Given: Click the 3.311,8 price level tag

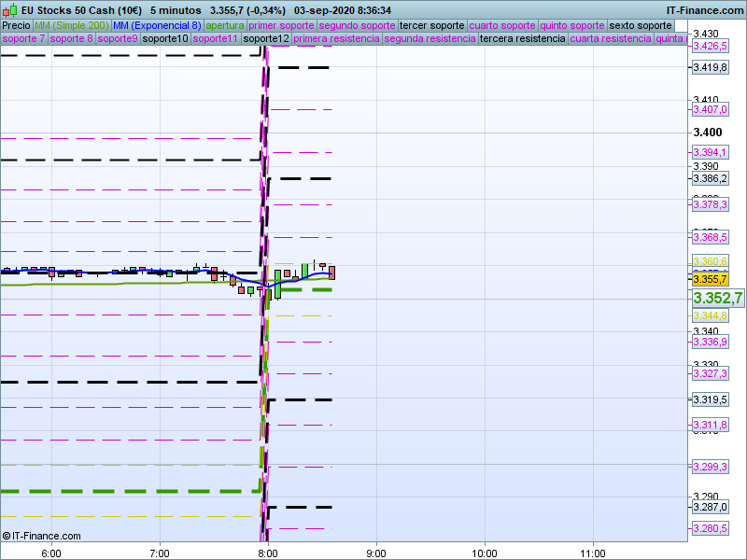Looking at the screenshot, I should (710, 425).
